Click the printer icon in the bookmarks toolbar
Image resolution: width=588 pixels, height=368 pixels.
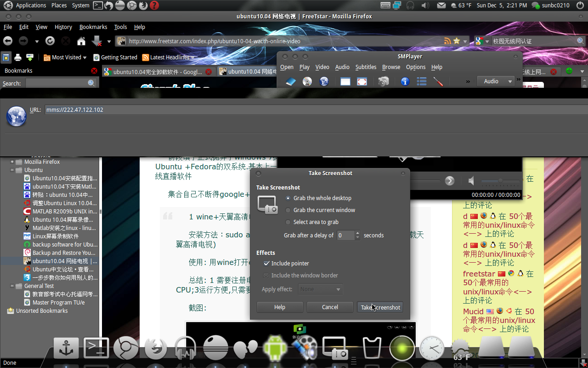tap(18, 57)
